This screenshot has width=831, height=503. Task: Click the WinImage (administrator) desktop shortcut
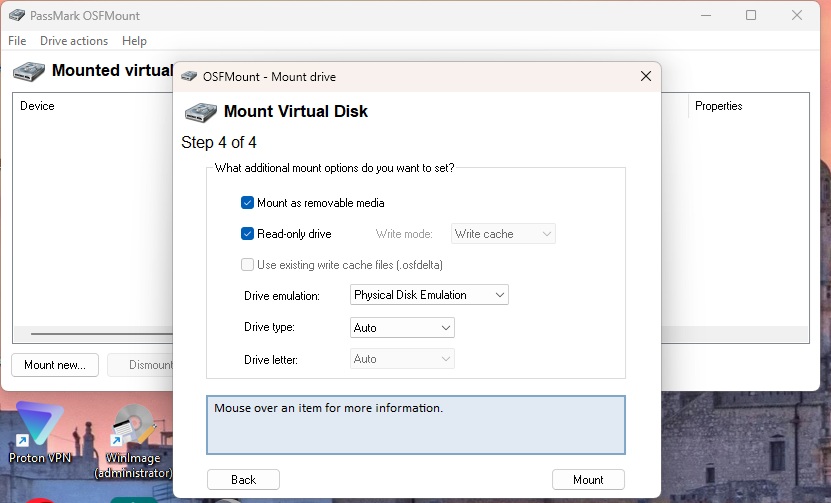133,443
